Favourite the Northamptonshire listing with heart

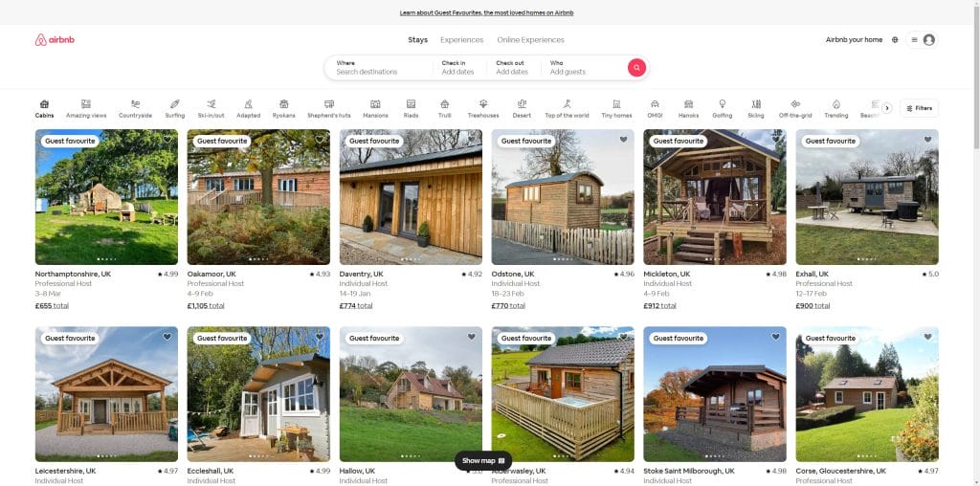pyautogui.click(x=167, y=140)
